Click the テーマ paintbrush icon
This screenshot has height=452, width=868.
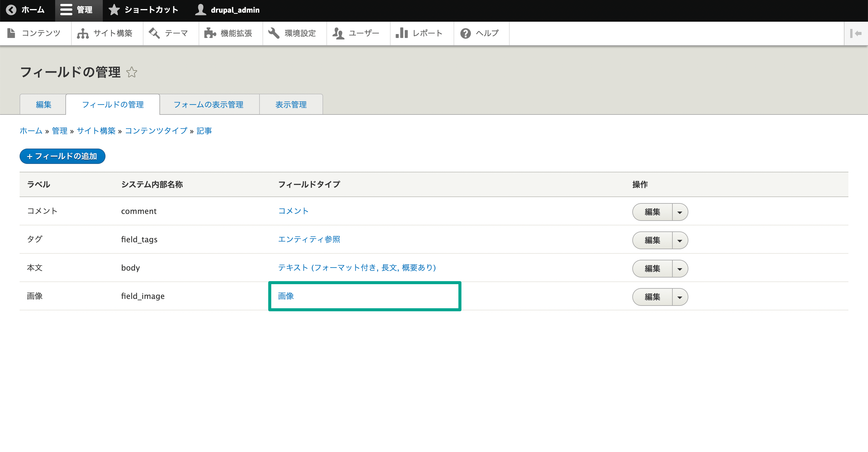coord(154,33)
